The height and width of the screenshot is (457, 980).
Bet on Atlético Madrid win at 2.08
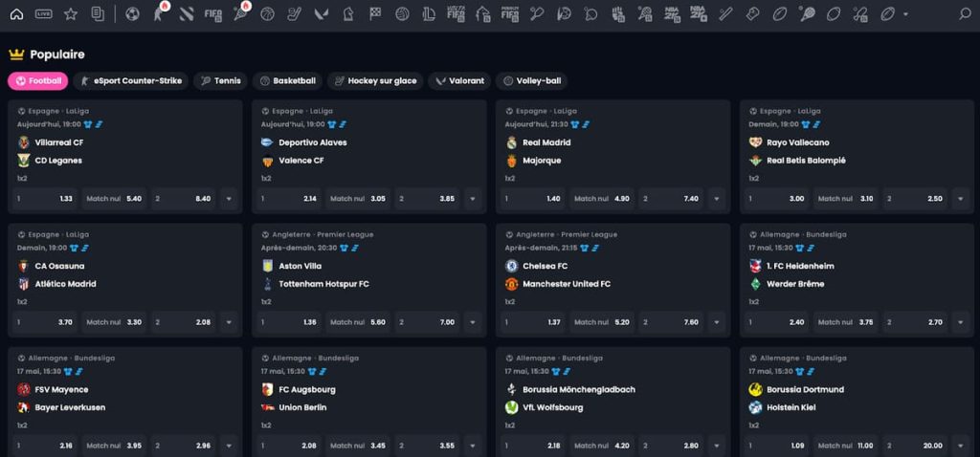tap(183, 322)
